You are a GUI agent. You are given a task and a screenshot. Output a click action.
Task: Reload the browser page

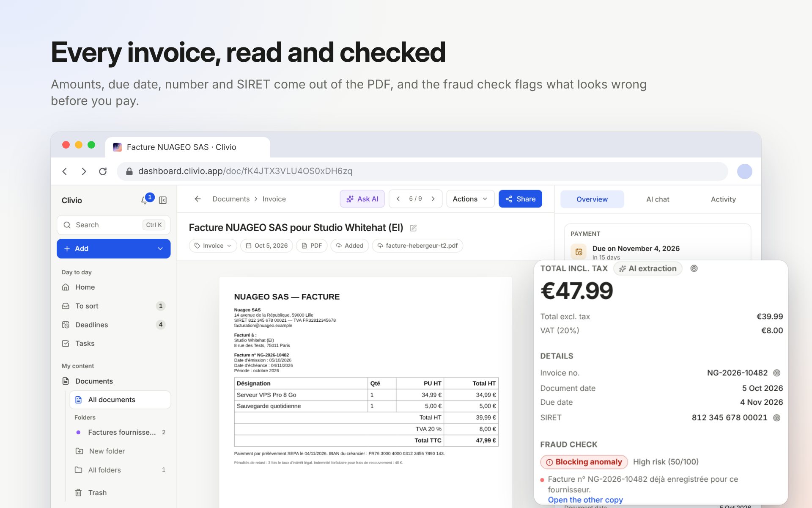103,171
